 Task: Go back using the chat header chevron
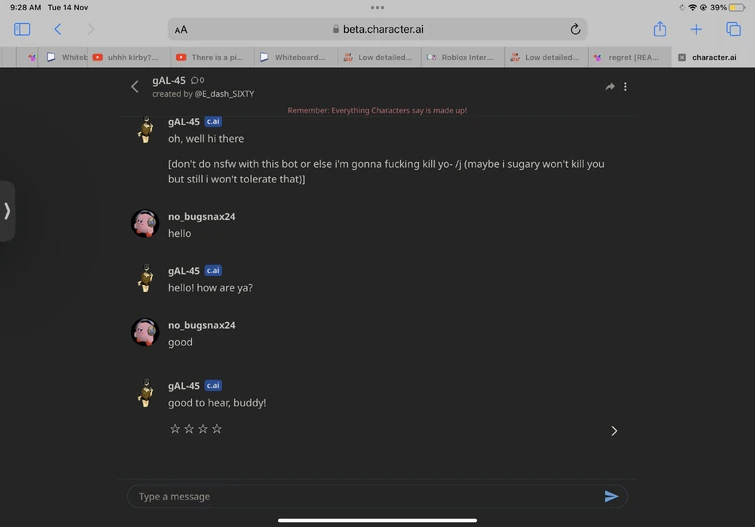coord(135,87)
